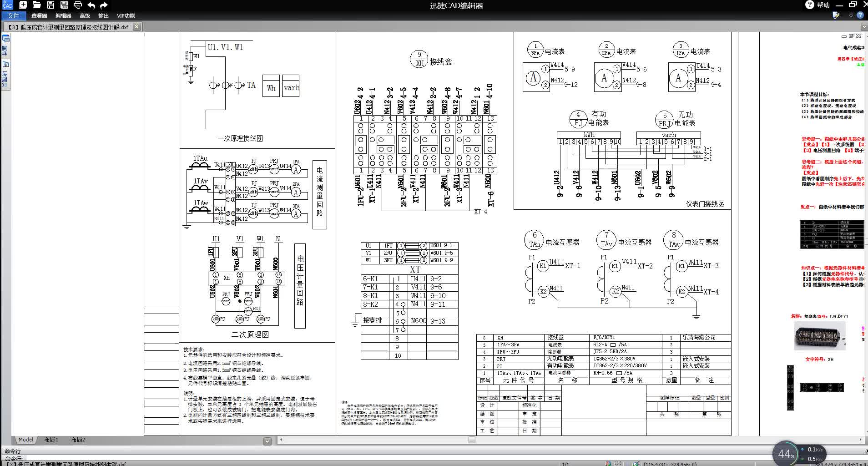Image resolution: width=868 pixels, height=466 pixels.
Task: Print the drawing using the printer icon
Action: 78,5
